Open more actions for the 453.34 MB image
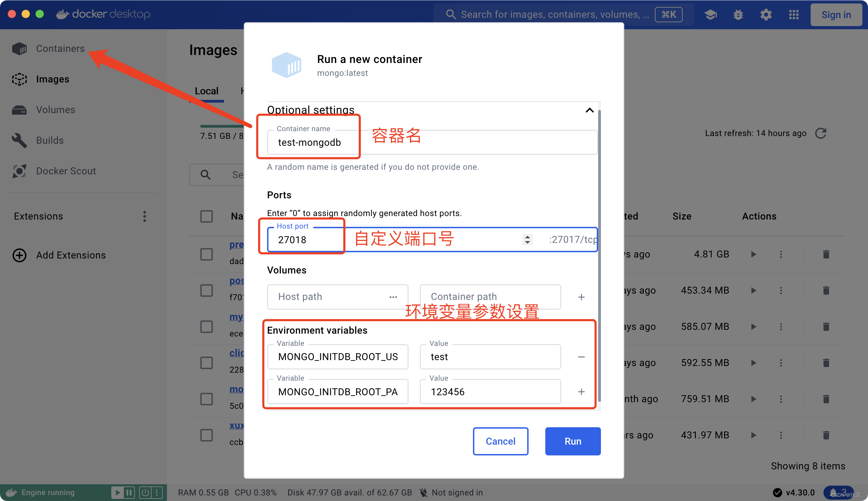This screenshot has height=501, width=868. coord(781,291)
